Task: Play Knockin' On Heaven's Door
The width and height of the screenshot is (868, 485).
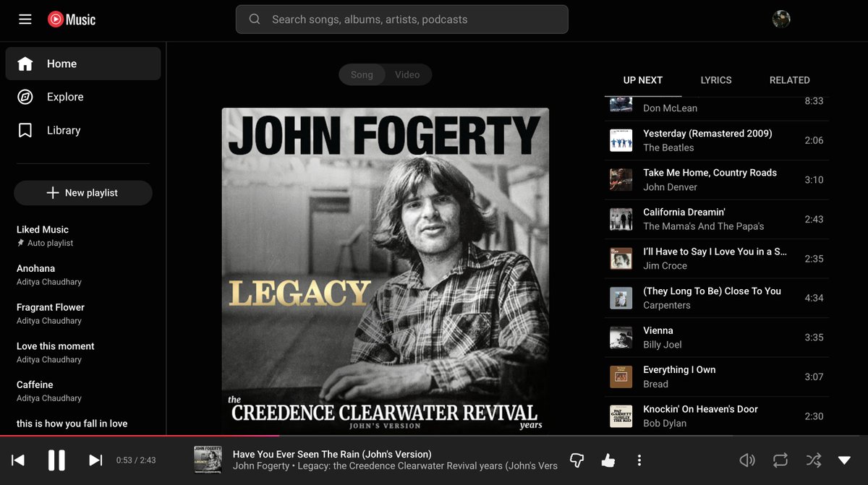Action: tap(717, 416)
